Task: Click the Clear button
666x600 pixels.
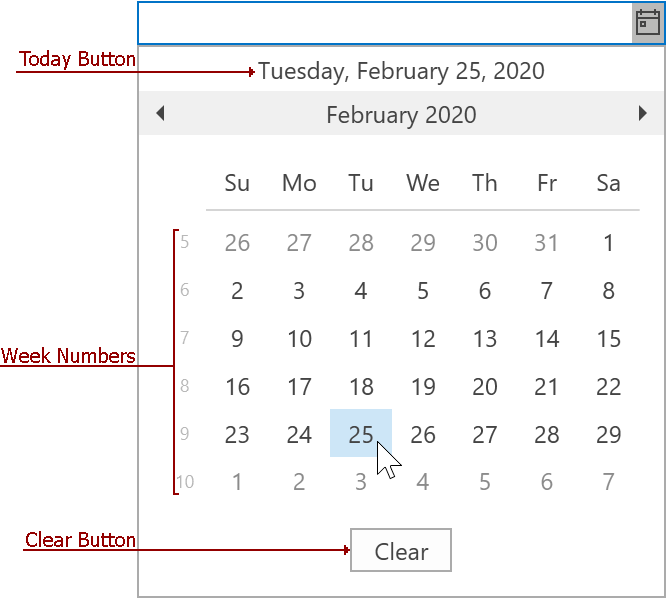Action: click(x=401, y=551)
